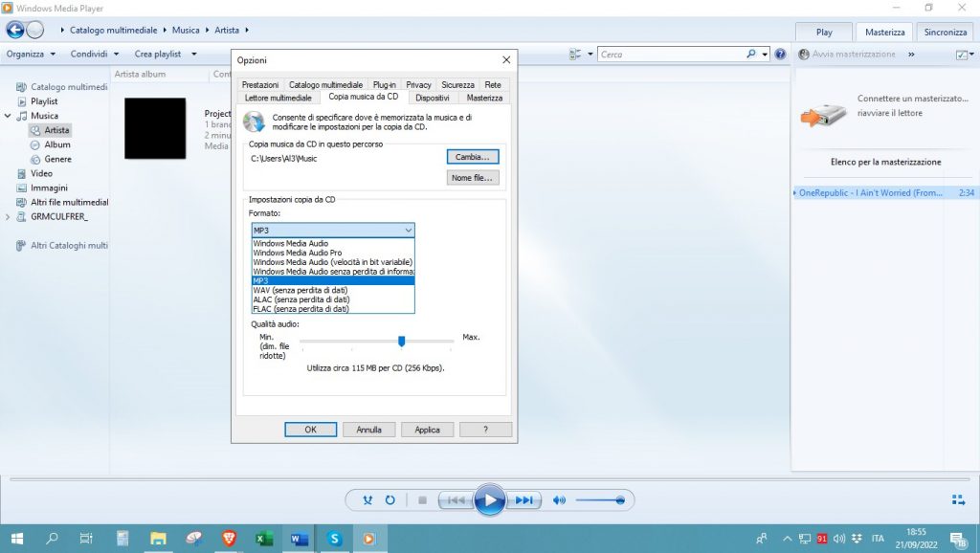Click Applica to apply settings
980x553 pixels.
tap(427, 430)
